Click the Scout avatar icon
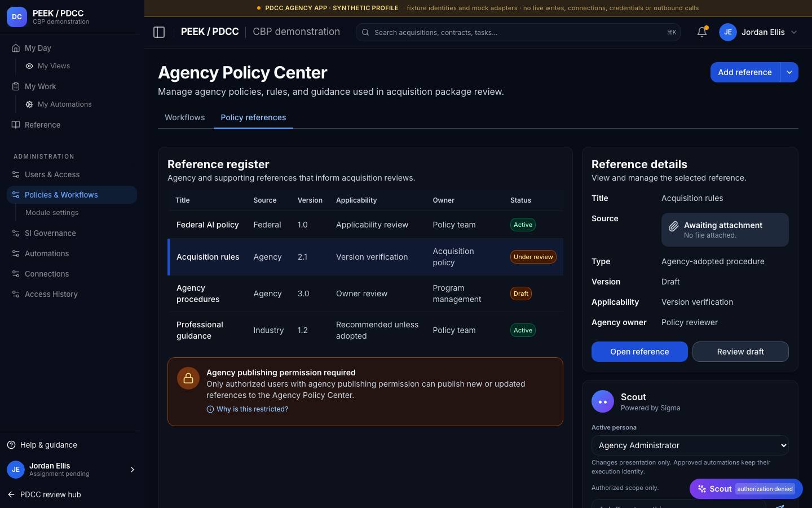 [x=602, y=402]
